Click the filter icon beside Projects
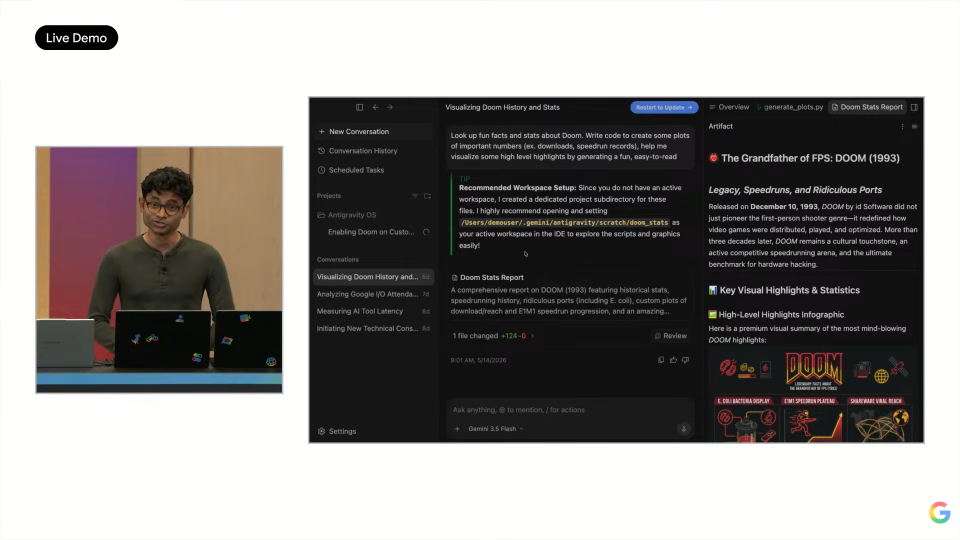This screenshot has width=960, height=540. pos(415,196)
